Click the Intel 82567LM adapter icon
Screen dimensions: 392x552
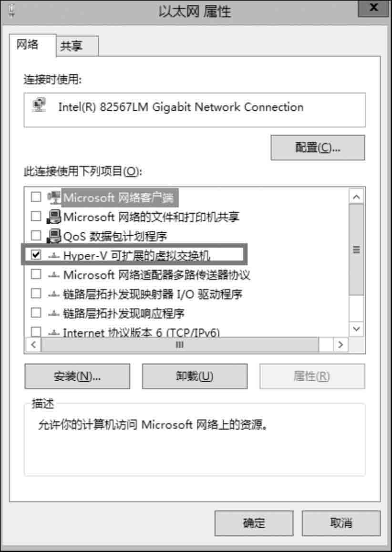tap(39, 105)
